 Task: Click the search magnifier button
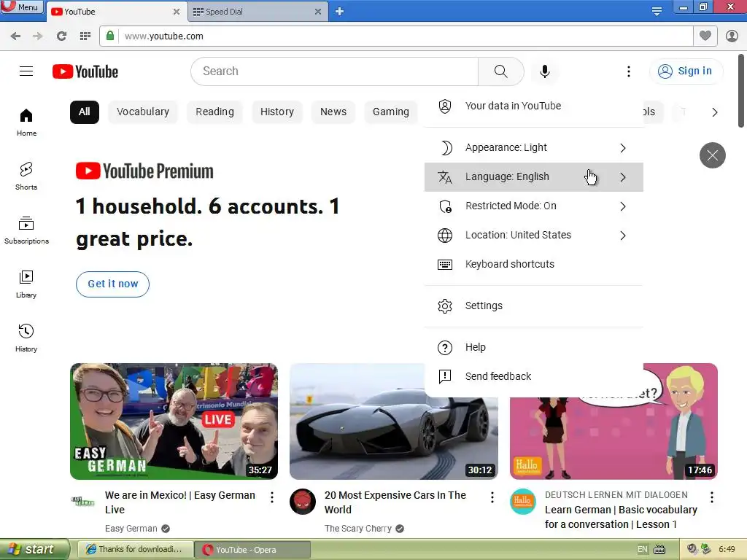[x=500, y=71]
